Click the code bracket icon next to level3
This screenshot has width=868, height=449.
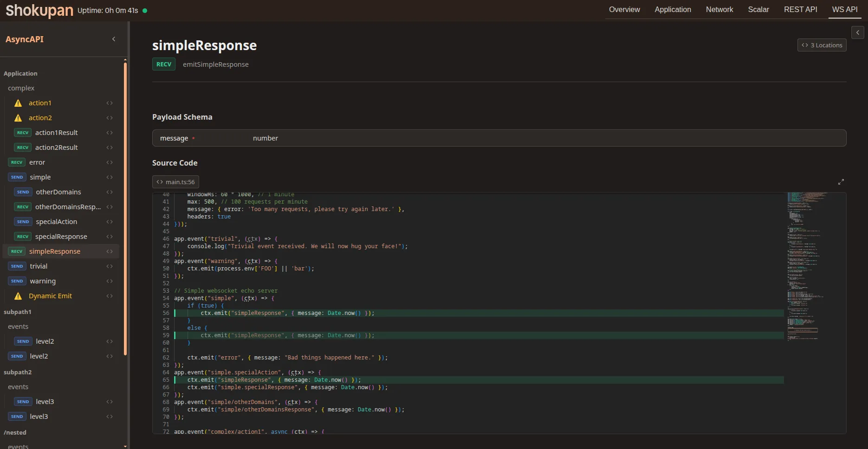click(110, 402)
